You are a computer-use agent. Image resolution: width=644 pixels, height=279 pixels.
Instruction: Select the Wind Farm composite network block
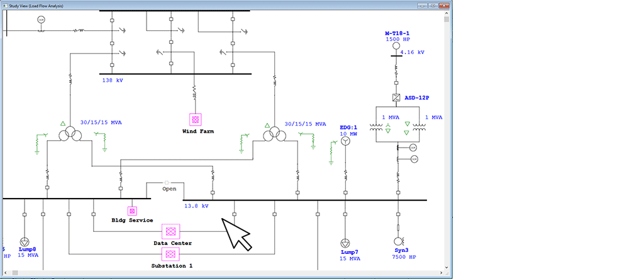click(195, 119)
